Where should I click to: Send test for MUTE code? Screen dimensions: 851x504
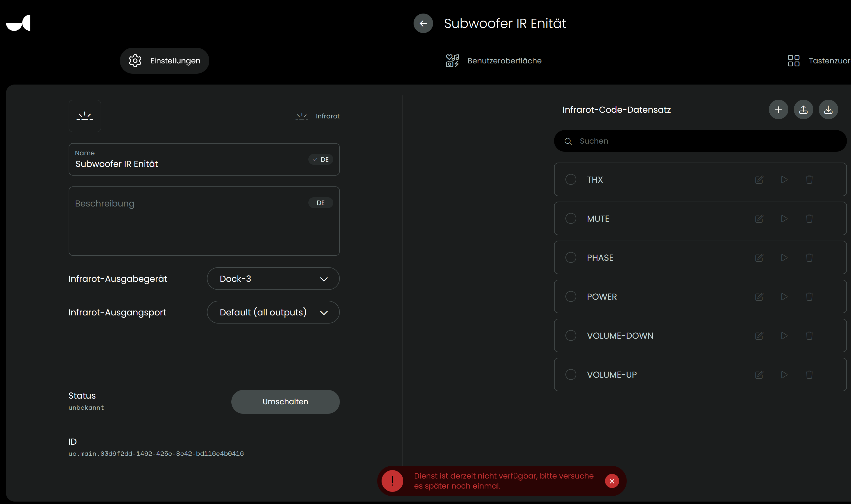tap(784, 219)
